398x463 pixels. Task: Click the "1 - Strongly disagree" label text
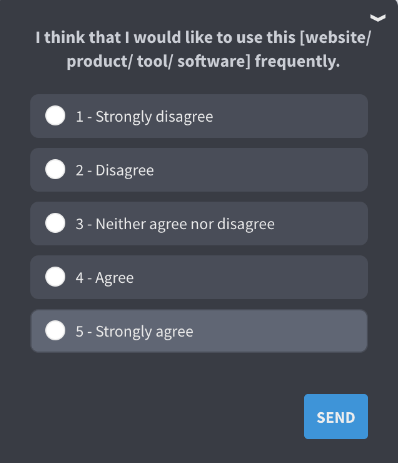click(144, 117)
